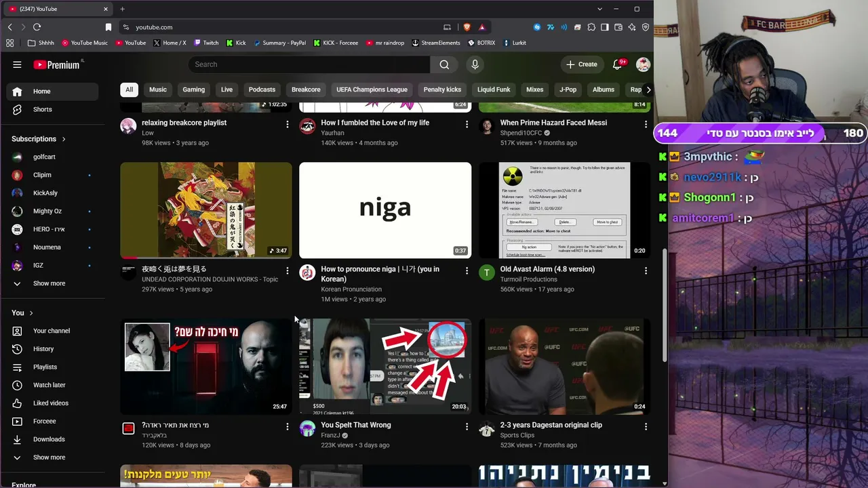Viewport: 868px width, 488px height.
Task: Open the notifications bell
Action: click(617, 64)
